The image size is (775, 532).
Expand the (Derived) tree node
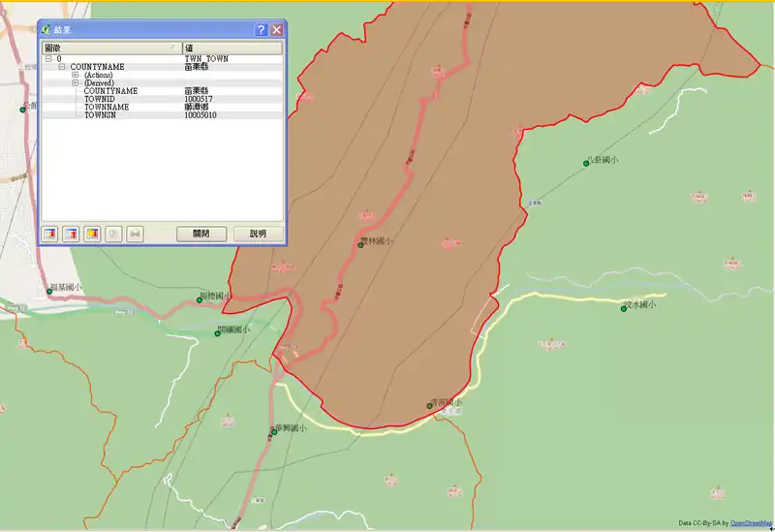(x=76, y=83)
